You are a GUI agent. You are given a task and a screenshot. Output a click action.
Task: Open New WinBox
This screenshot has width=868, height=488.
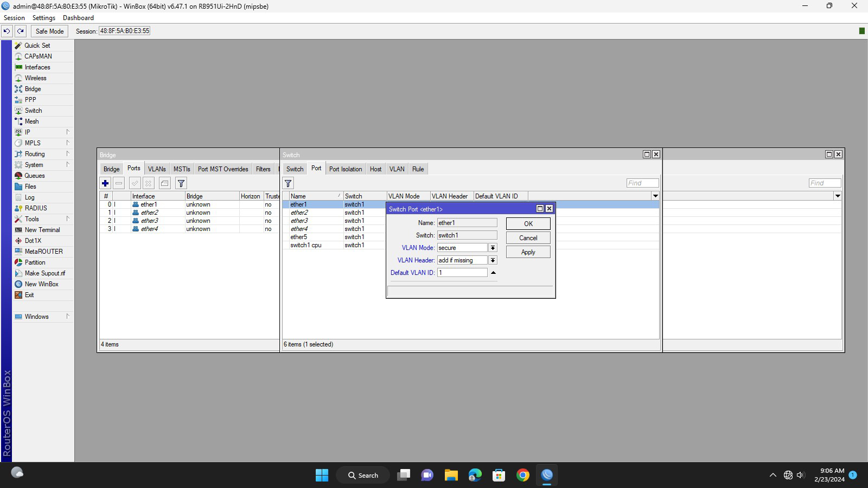point(41,284)
